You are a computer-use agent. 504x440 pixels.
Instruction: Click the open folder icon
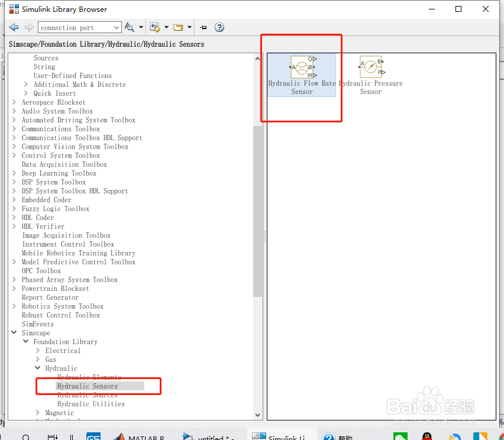(178, 27)
